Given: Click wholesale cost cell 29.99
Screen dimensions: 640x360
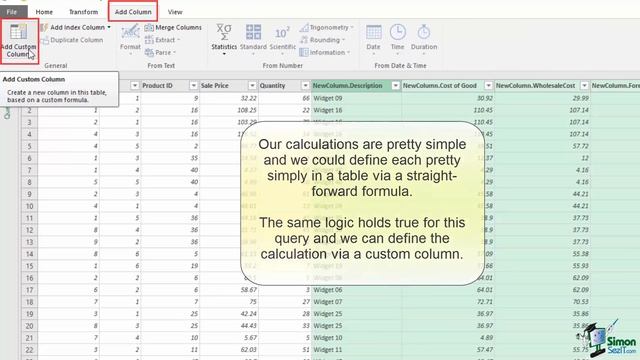Looking at the screenshot, I should click(542, 98).
